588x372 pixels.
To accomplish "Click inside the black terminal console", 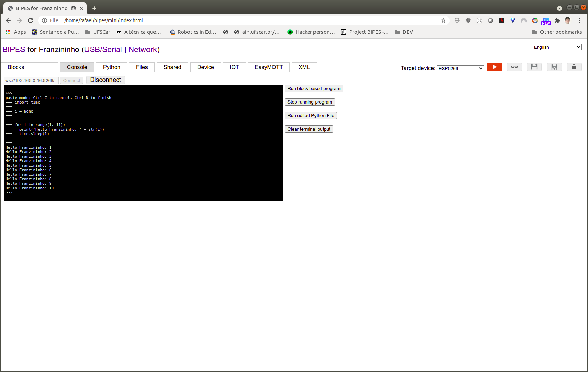I will point(143,143).
